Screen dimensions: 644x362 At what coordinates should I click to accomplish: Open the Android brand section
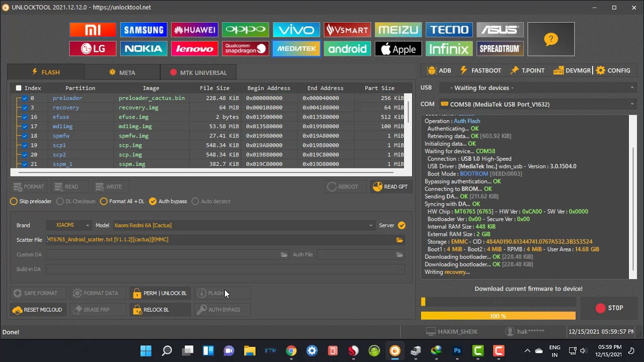[347, 49]
